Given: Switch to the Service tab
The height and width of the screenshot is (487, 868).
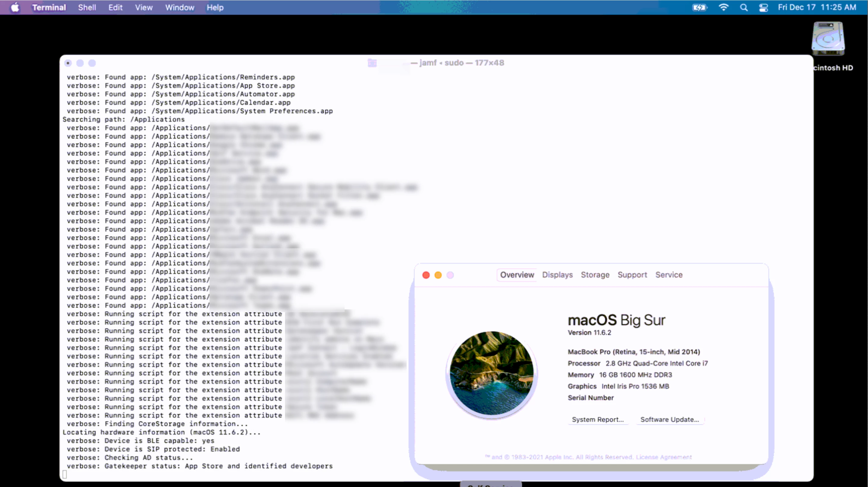Looking at the screenshot, I should (669, 275).
